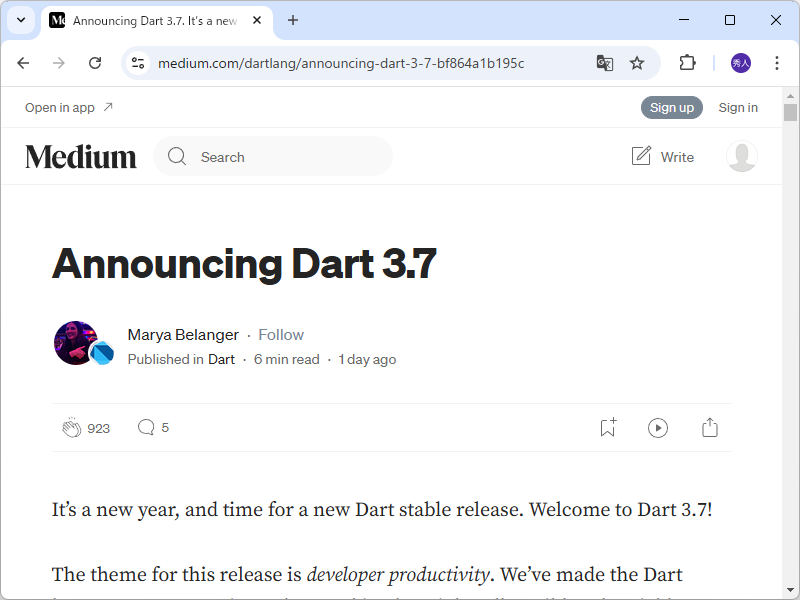Click the Sign up button

coord(671,107)
